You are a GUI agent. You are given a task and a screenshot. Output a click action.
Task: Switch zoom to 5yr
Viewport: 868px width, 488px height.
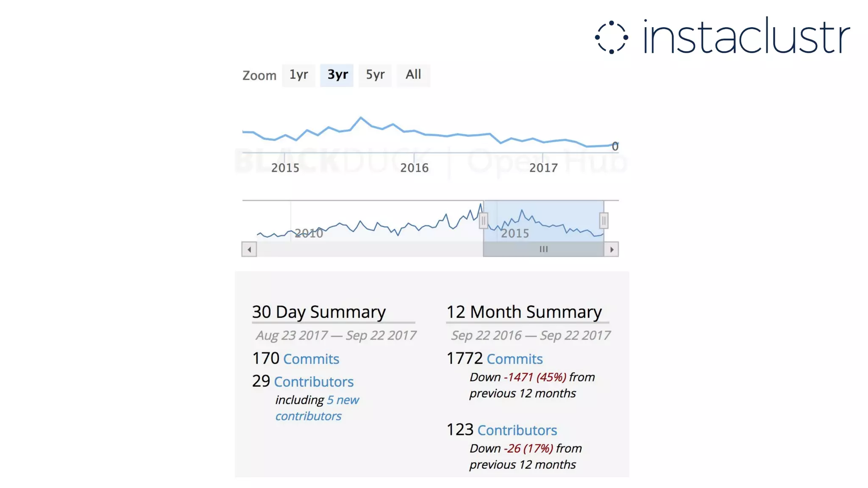point(375,75)
